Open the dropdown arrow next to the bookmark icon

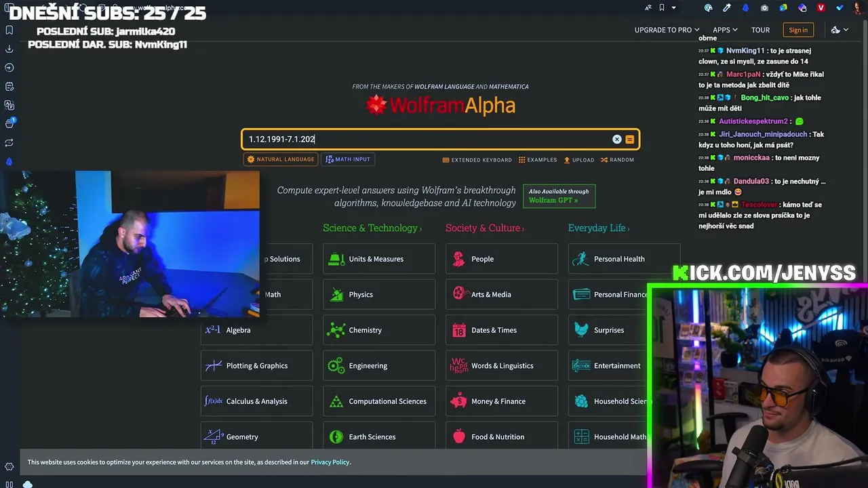point(673,7)
